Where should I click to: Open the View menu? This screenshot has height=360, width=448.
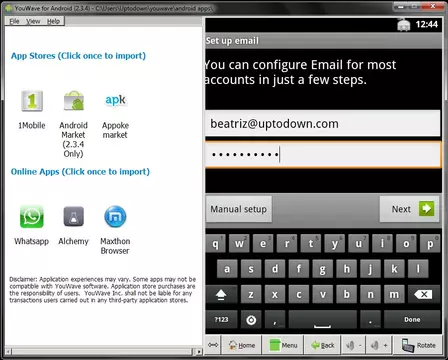[33, 21]
